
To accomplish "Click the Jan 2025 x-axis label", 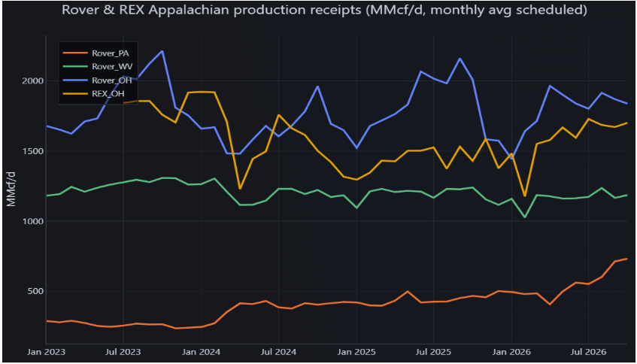I will [356, 351].
